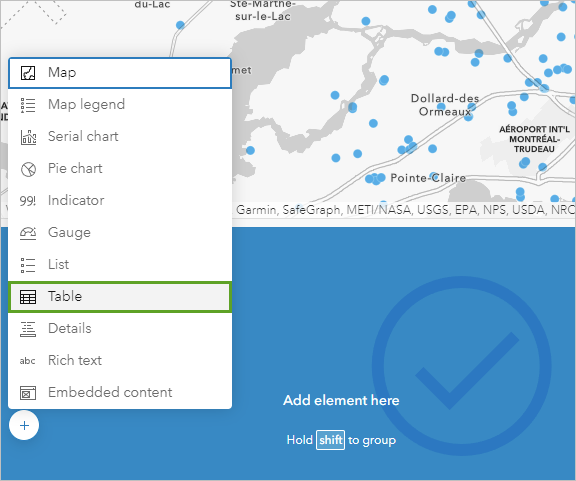The width and height of the screenshot is (576, 481).
Task: Click the Map legend icon
Action: click(x=28, y=105)
